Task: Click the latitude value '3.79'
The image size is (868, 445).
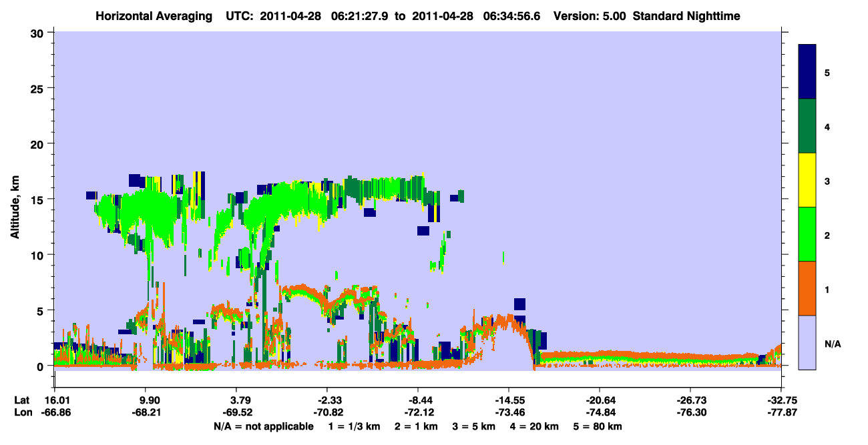Action: pyautogui.click(x=240, y=400)
